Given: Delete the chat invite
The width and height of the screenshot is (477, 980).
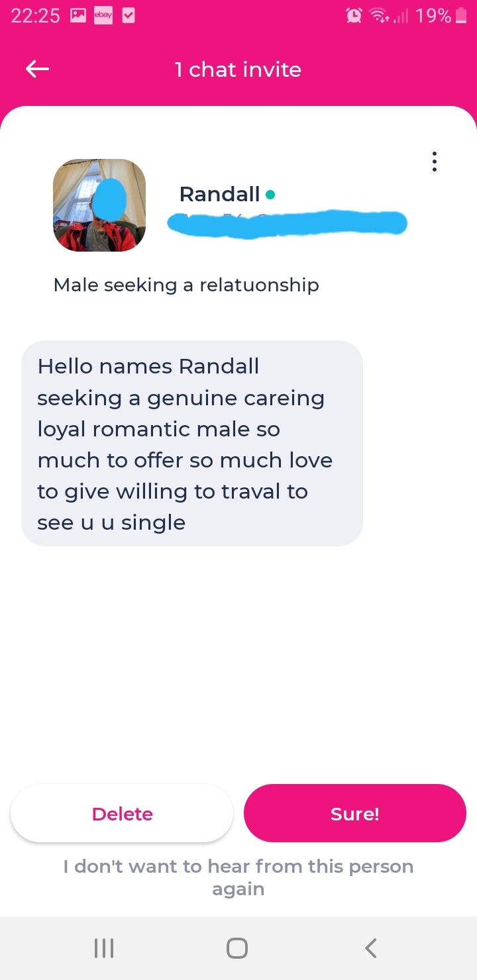Looking at the screenshot, I should [x=122, y=814].
